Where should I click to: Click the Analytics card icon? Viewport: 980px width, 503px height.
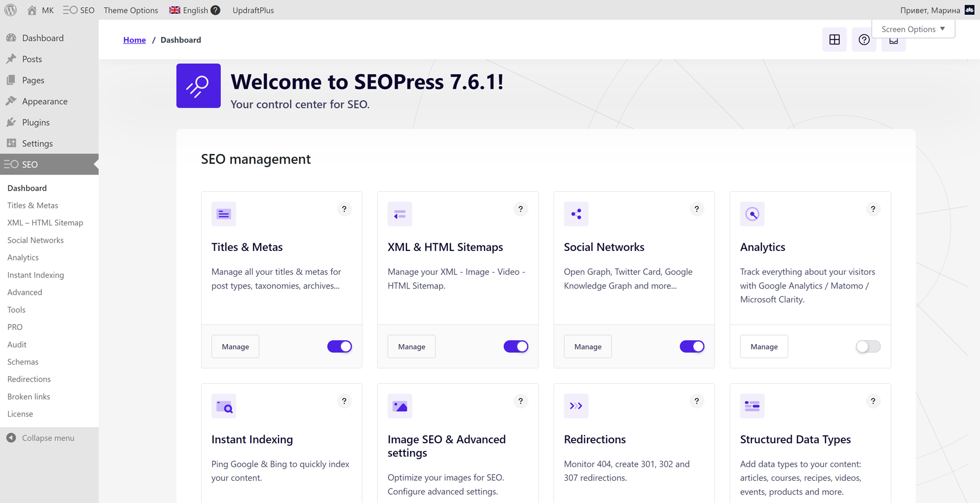[x=752, y=214]
